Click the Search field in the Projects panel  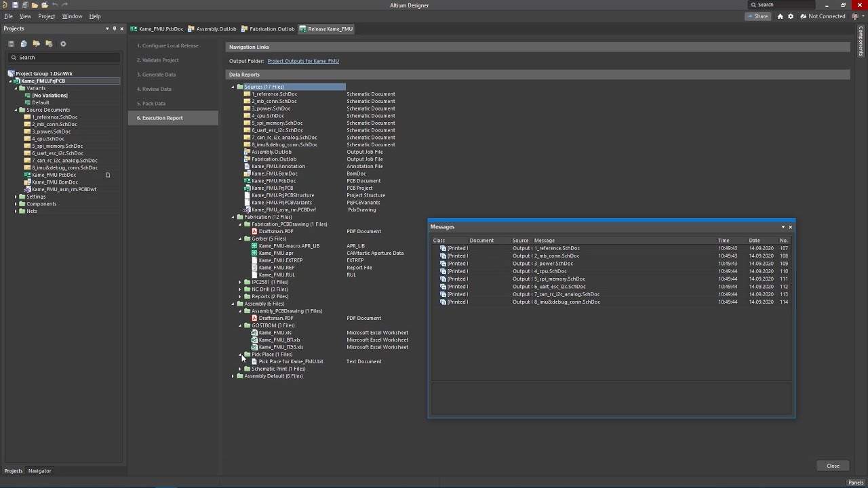point(64,58)
